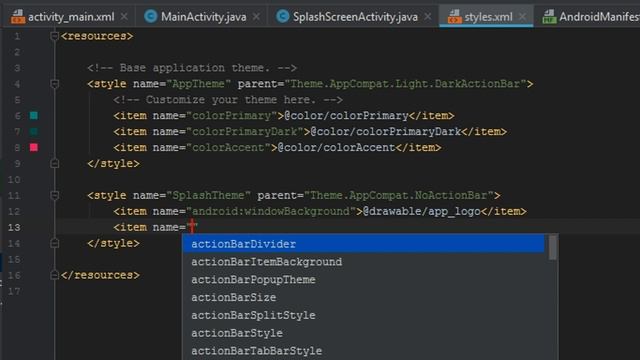Click the autocomplete popup scrollbar thumb
This screenshot has height=360, width=640.
tap(553, 247)
